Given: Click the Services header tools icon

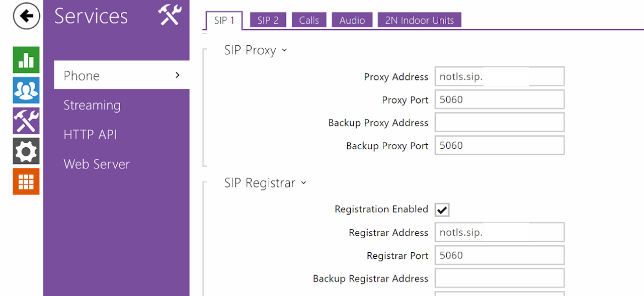Looking at the screenshot, I should click(x=170, y=15).
